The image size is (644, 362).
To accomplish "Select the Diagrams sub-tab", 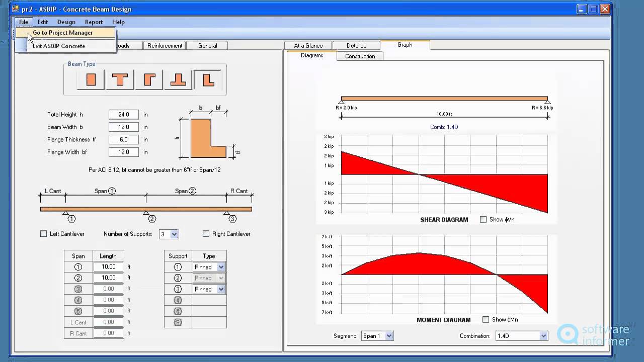I will 312,55.
